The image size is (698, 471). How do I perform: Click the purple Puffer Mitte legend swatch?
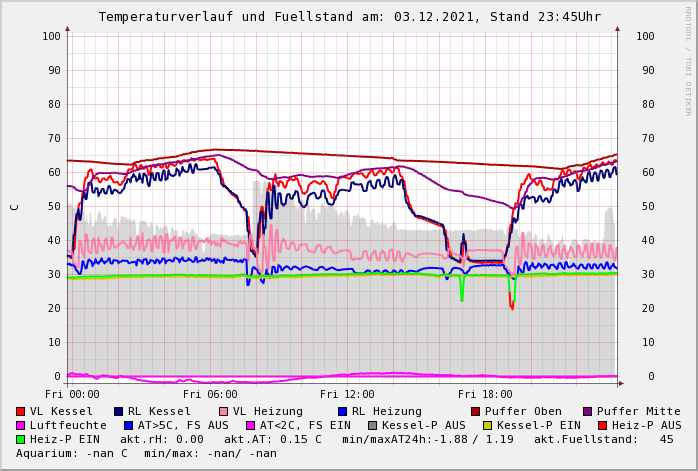588,411
